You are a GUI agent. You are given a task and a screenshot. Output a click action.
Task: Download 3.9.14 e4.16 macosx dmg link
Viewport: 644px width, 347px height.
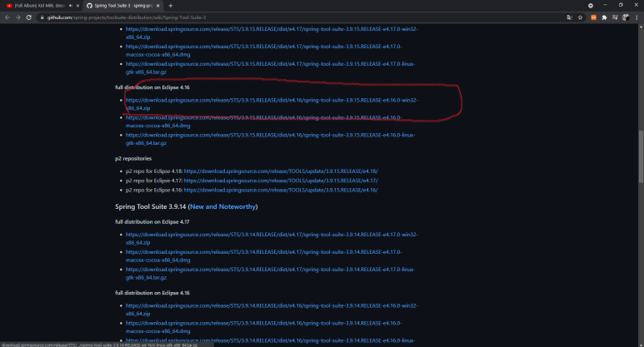pos(263,327)
